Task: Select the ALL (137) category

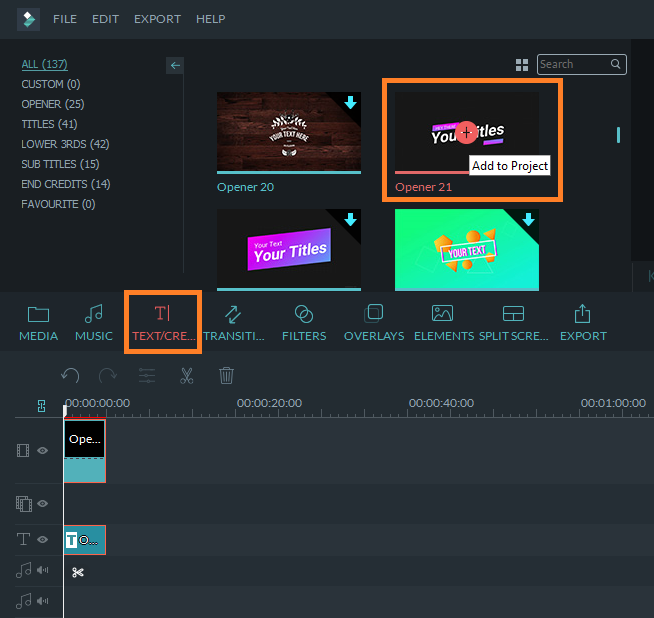Action: tap(45, 64)
